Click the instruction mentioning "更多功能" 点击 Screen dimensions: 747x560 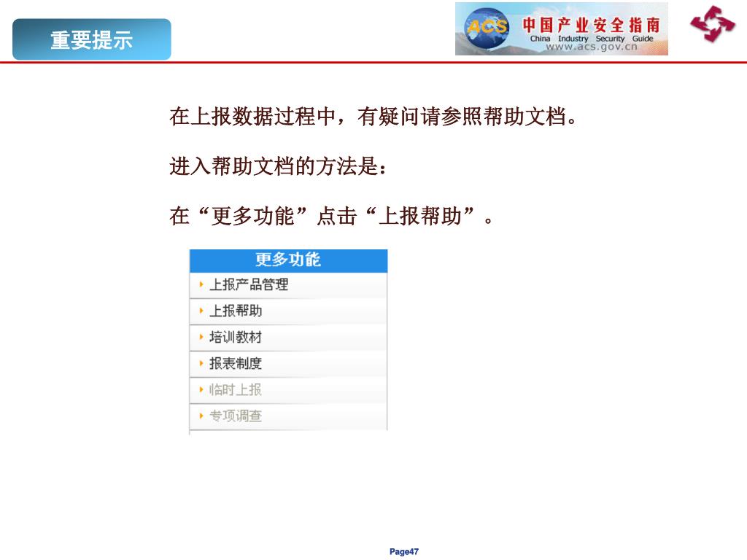(x=330, y=216)
